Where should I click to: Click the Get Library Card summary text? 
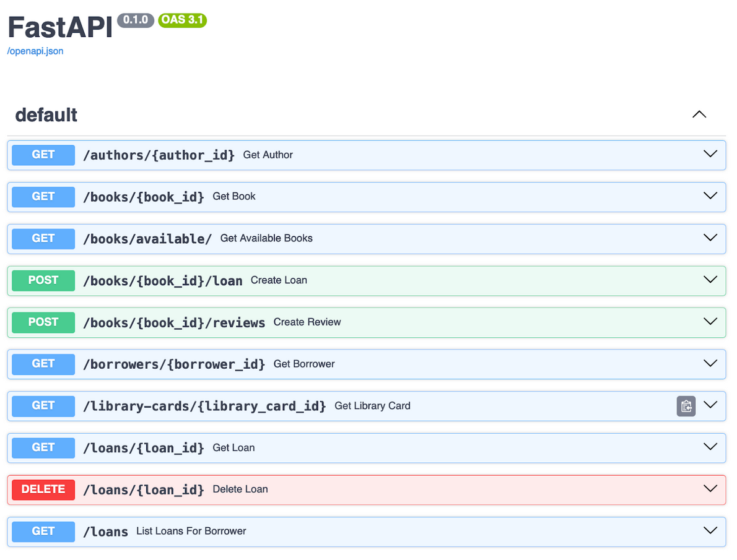373,405
